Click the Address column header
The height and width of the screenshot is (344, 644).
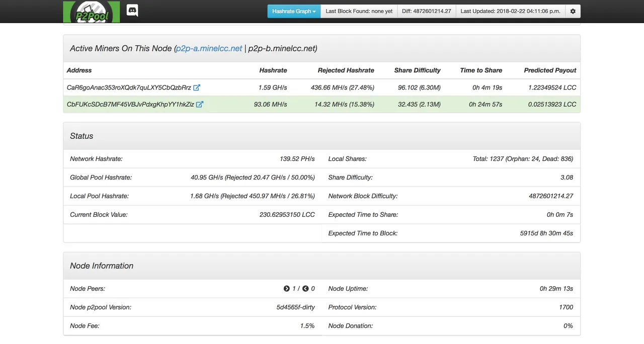pyautogui.click(x=79, y=70)
